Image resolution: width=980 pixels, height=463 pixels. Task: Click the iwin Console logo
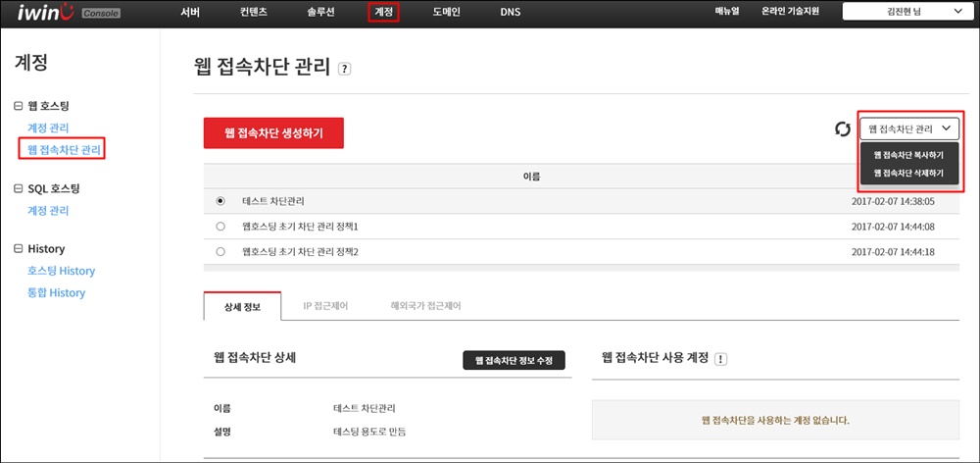(69, 12)
